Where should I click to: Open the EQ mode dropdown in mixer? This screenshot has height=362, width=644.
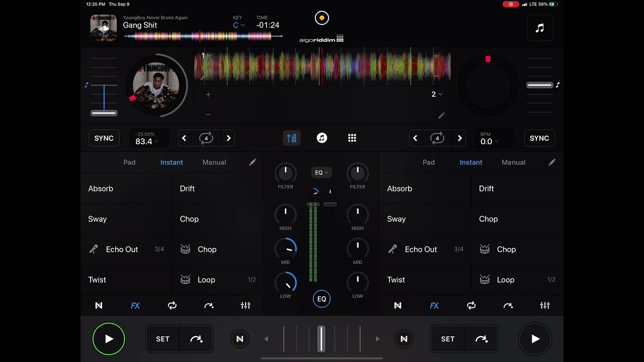pyautogui.click(x=321, y=172)
